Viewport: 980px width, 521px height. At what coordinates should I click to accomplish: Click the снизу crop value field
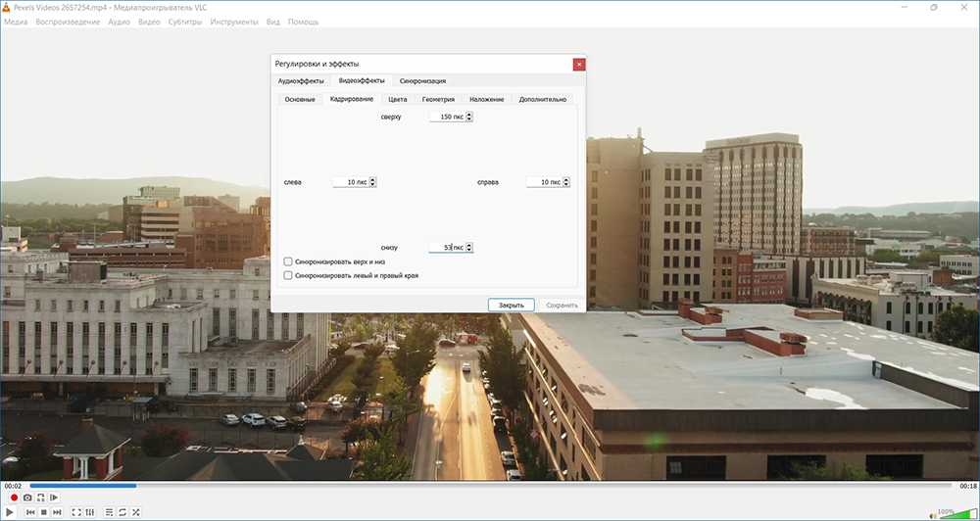point(446,248)
